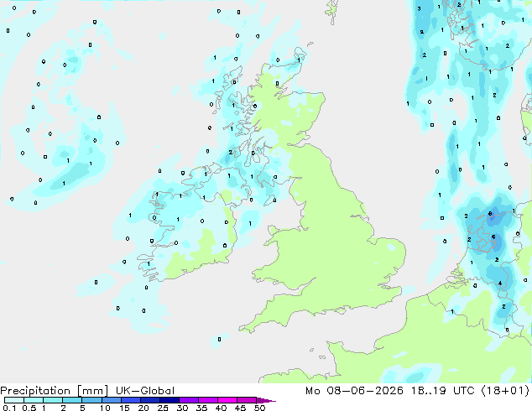Click the 20–25 mm legend color swatch

point(150,400)
